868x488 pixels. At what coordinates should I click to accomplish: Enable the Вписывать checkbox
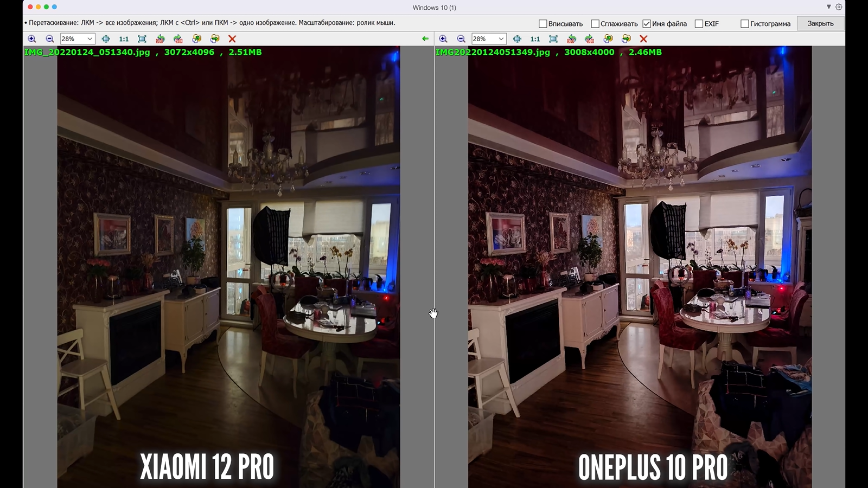point(542,24)
